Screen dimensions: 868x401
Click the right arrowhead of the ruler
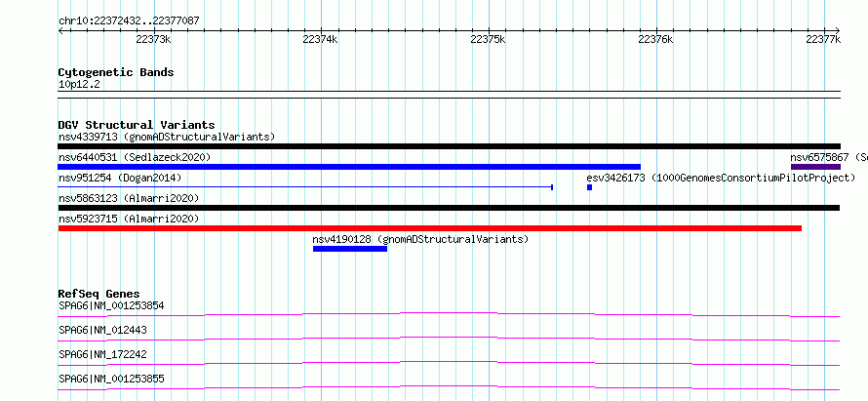tap(837, 30)
